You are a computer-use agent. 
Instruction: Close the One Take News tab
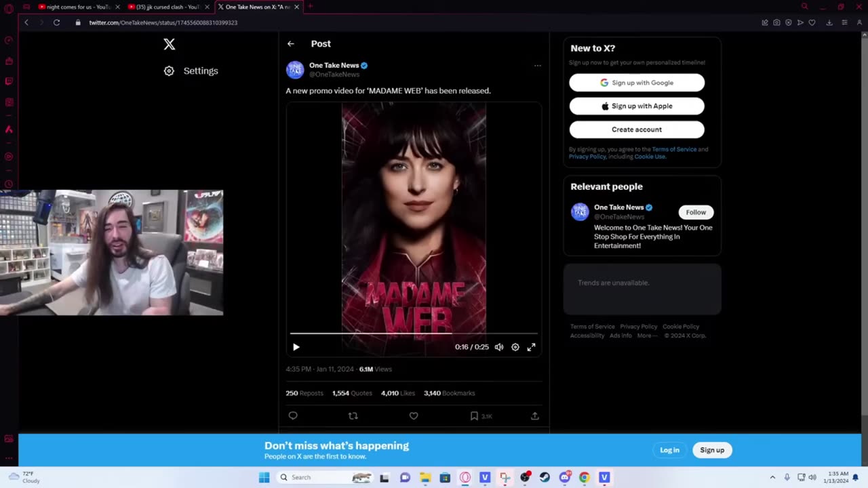(296, 7)
